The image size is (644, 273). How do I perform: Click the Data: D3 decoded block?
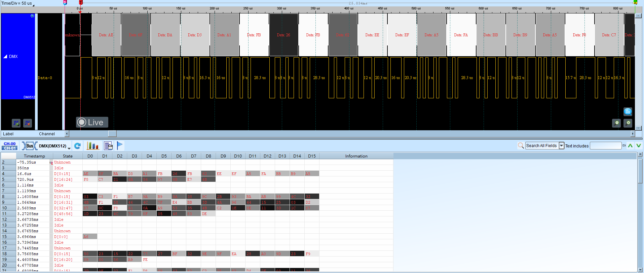click(195, 35)
